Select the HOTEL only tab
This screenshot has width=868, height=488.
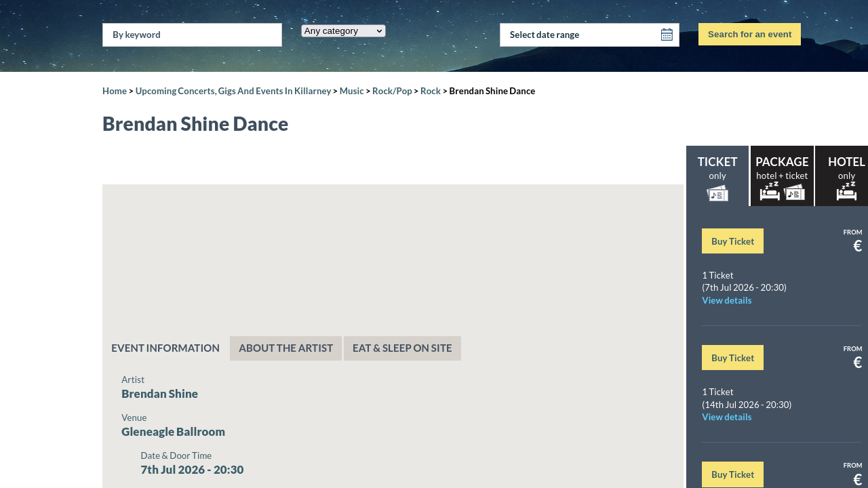[842, 176]
